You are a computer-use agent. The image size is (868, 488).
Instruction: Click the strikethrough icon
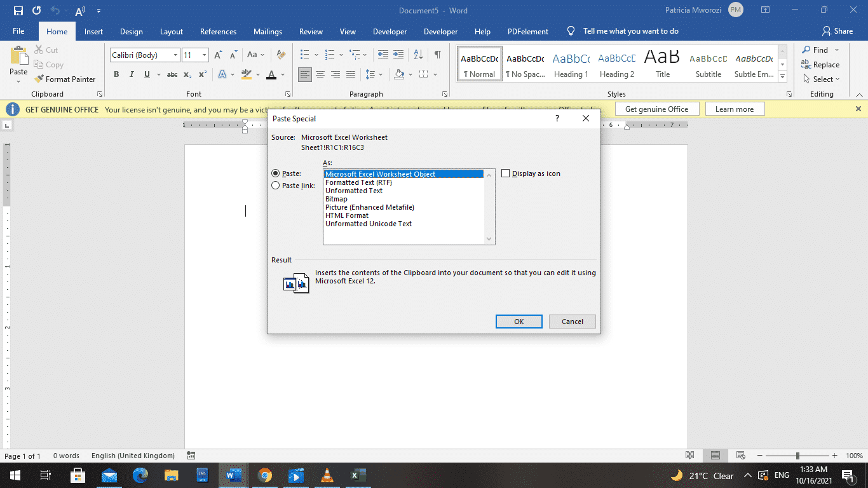[172, 74]
